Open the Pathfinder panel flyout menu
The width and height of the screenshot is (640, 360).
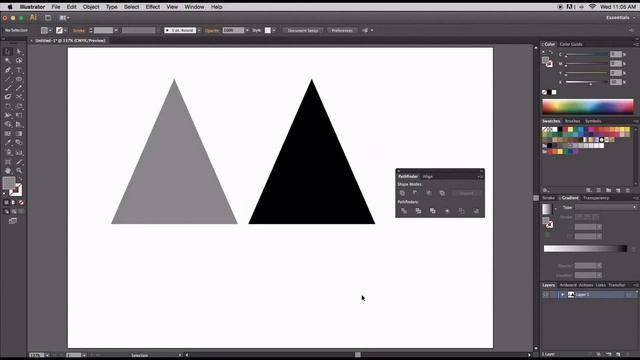coord(480,176)
